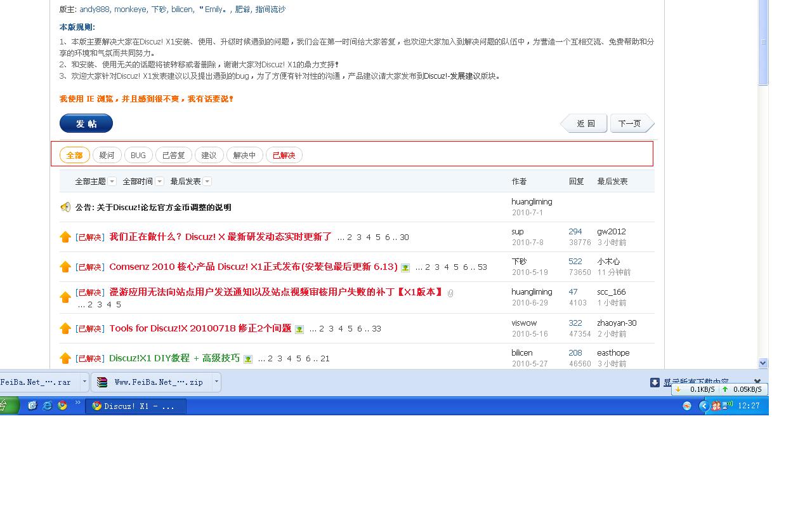Open the orange IE 浏览 complaint link

[x=147, y=99]
